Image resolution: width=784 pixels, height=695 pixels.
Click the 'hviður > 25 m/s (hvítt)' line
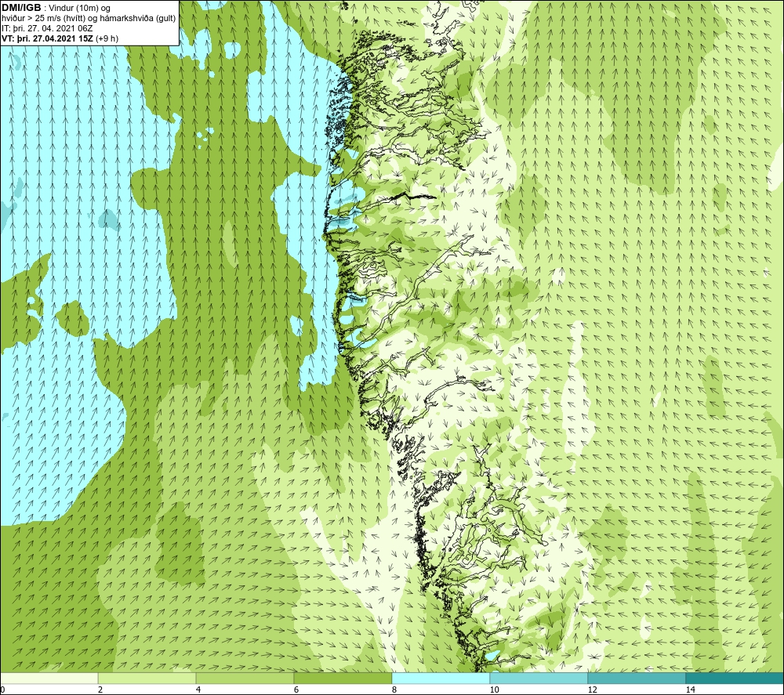44,18
